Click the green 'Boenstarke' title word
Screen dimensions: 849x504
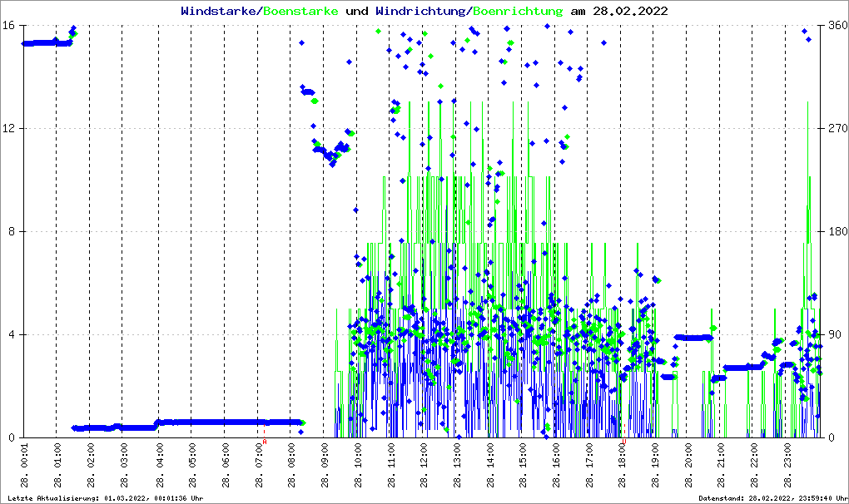pos(300,11)
